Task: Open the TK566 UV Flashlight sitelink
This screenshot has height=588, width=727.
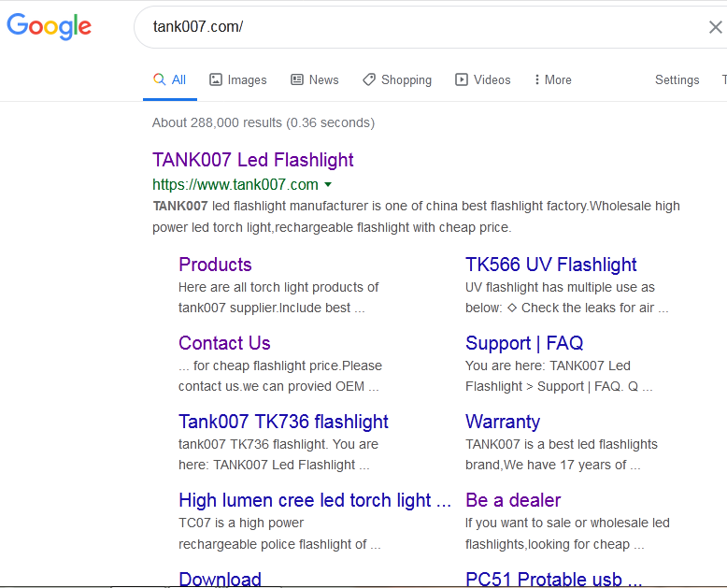Action: tap(550, 265)
